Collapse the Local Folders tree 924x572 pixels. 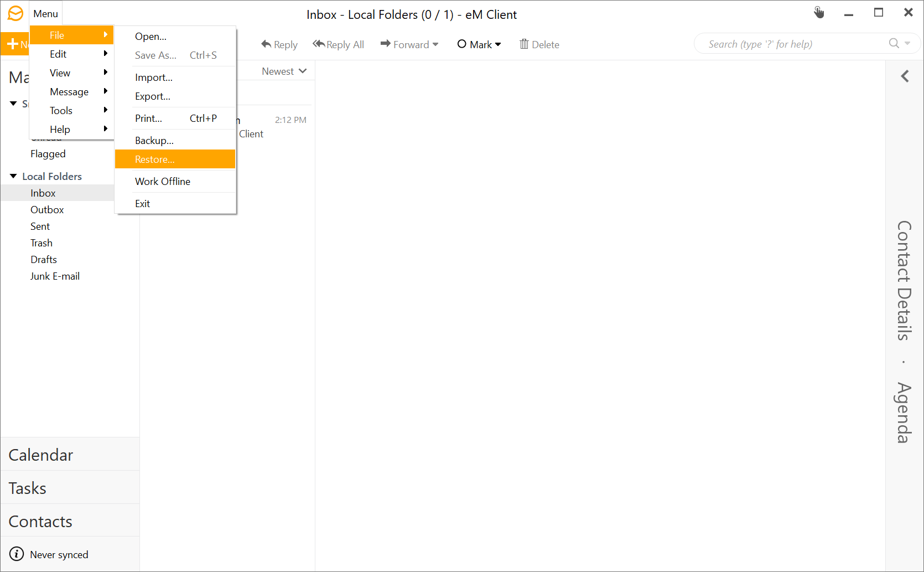point(13,176)
